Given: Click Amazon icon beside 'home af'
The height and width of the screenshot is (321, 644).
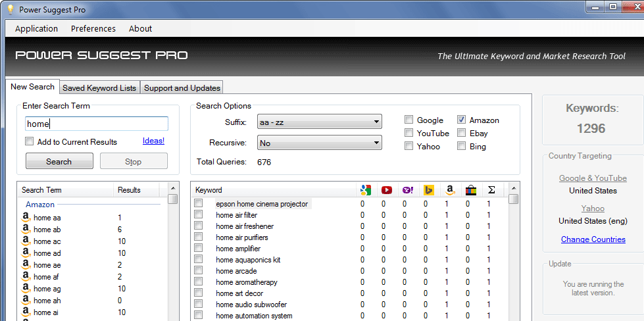Looking at the screenshot, I should (26, 277).
